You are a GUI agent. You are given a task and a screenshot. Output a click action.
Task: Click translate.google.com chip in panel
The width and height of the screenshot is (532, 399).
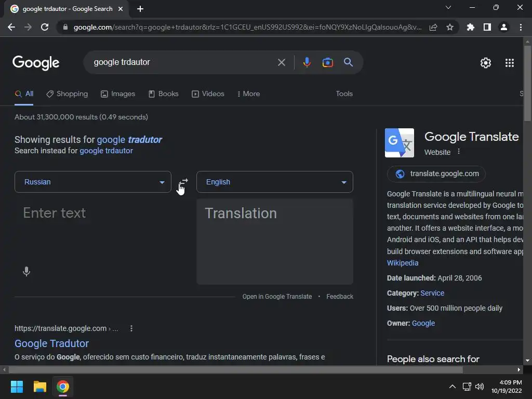tap(436, 174)
